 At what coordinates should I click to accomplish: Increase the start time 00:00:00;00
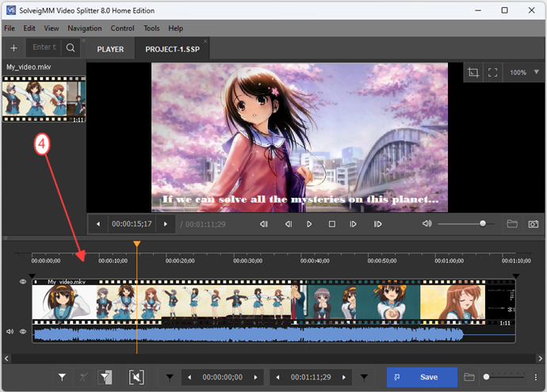[x=256, y=377]
